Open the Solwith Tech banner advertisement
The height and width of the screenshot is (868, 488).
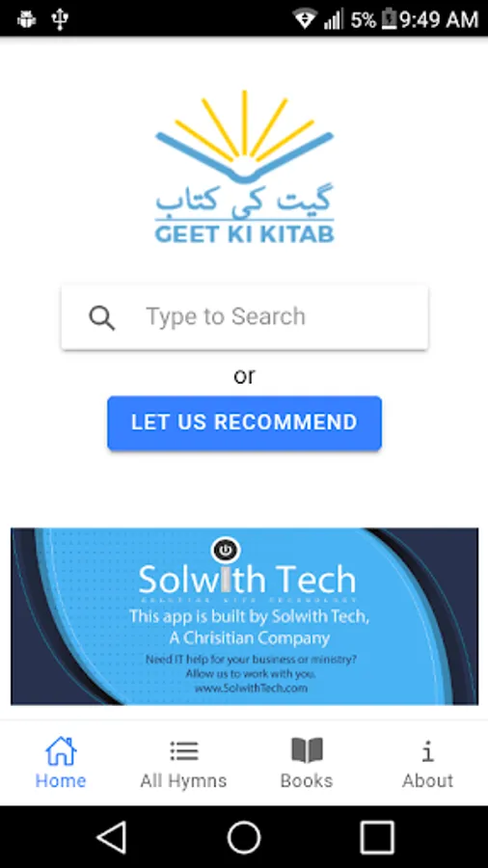[x=245, y=616]
